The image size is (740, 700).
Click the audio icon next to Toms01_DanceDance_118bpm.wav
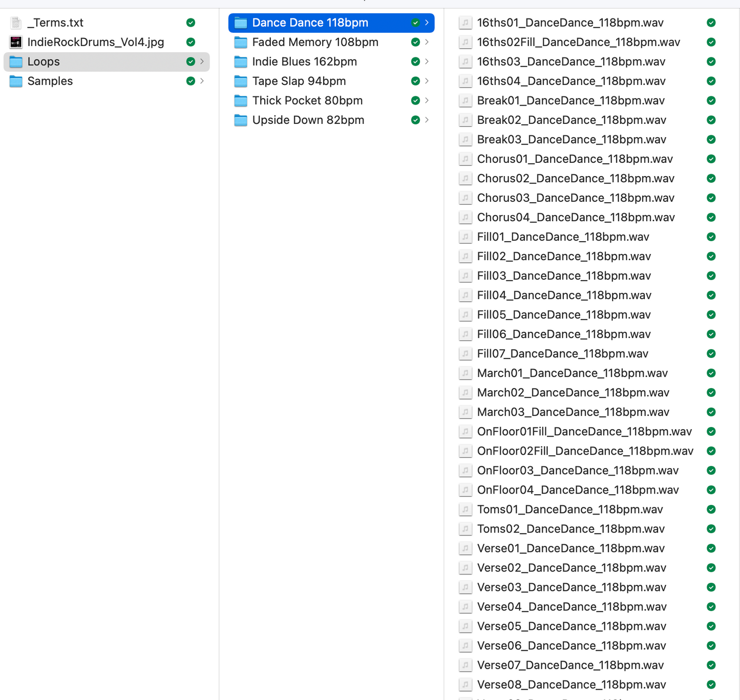point(465,509)
